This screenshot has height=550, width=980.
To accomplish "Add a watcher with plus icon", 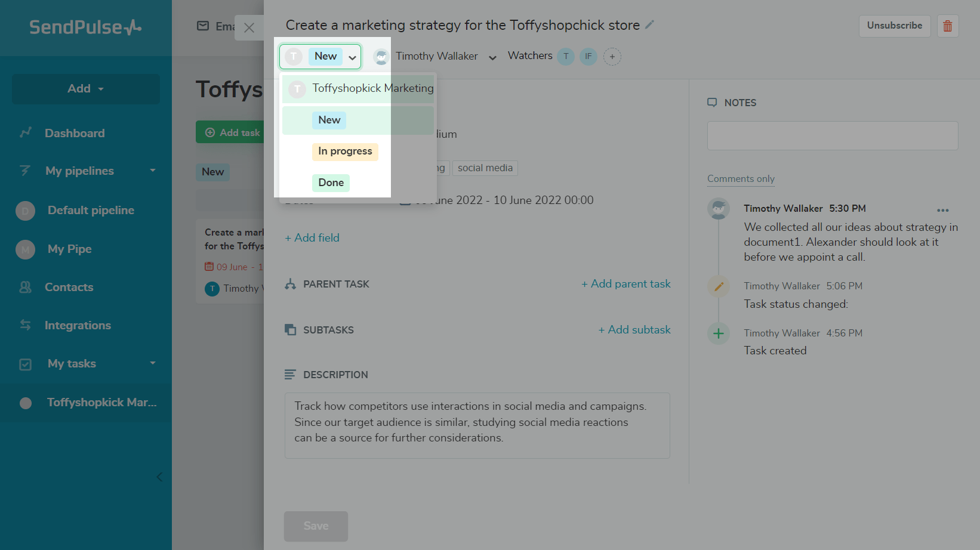I will click(x=612, y=57).
